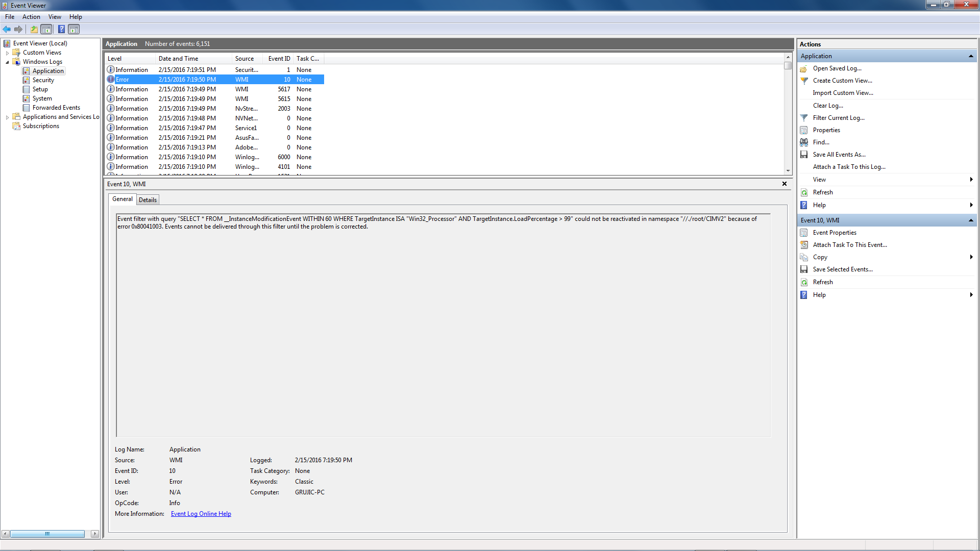This screenshot has height=551, width=980.
Task: Collapse the Windows Logs tree node
Action: pos(7,62)
